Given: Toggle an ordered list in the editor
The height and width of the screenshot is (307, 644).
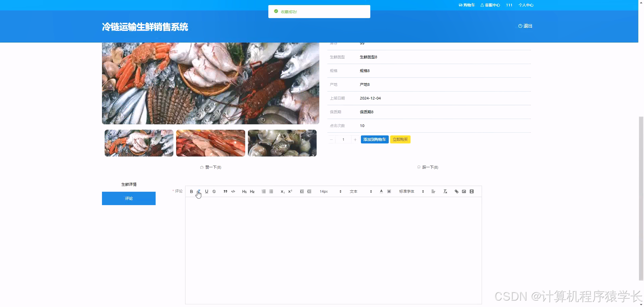Looking at the screenshot, I should 264,191.
